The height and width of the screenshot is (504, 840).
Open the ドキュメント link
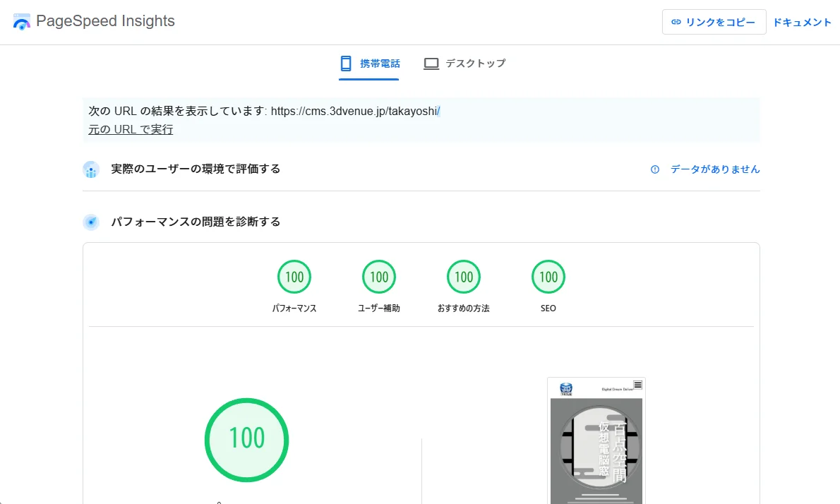click(802, 22)
